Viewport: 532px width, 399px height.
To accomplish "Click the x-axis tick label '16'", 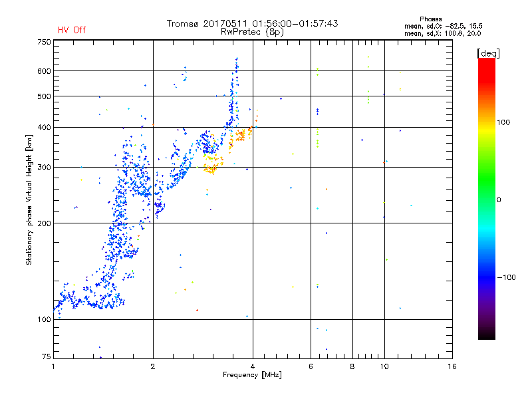I will (452, 366).
